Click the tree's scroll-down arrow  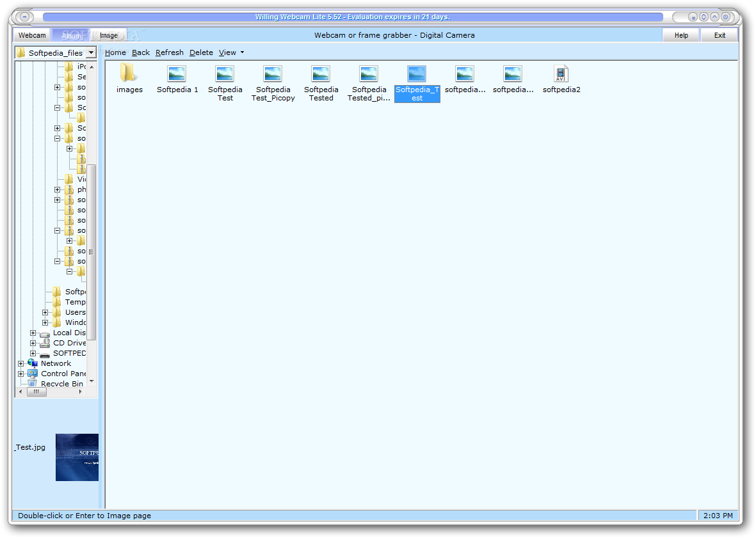[x=91, y=381]
